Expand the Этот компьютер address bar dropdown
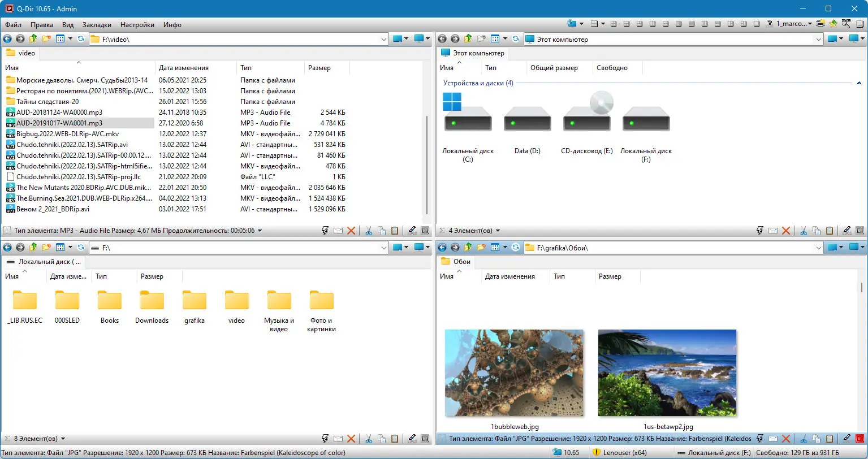This screenshot has height=459, width=868. pos(818,40)
